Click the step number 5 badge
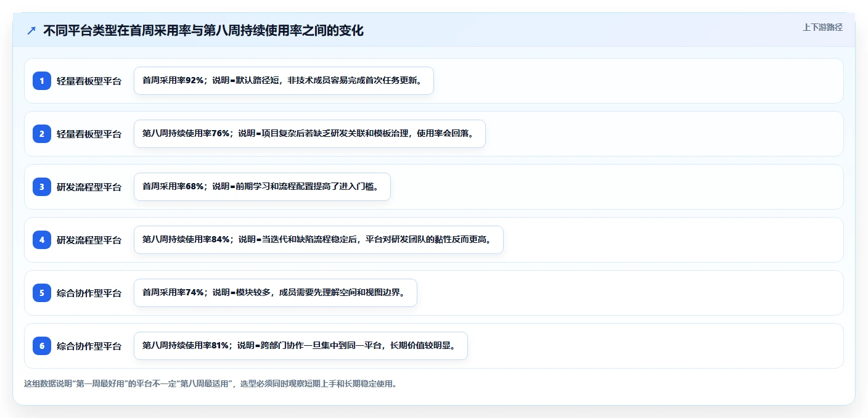The width and height of the screenshot is (868, 418). [42, 293]
